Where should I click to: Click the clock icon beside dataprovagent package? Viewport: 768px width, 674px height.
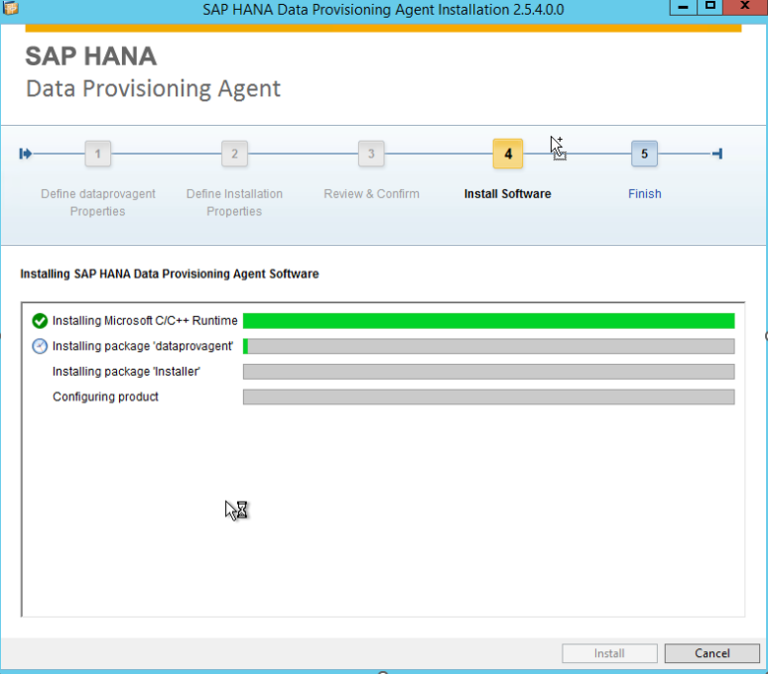pos(40,346)
